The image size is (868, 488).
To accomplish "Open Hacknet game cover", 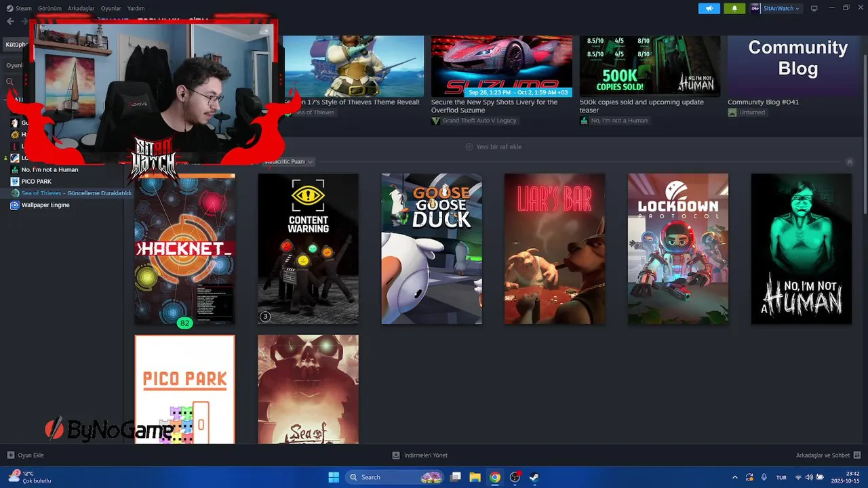I will click(x=184, y=249).
